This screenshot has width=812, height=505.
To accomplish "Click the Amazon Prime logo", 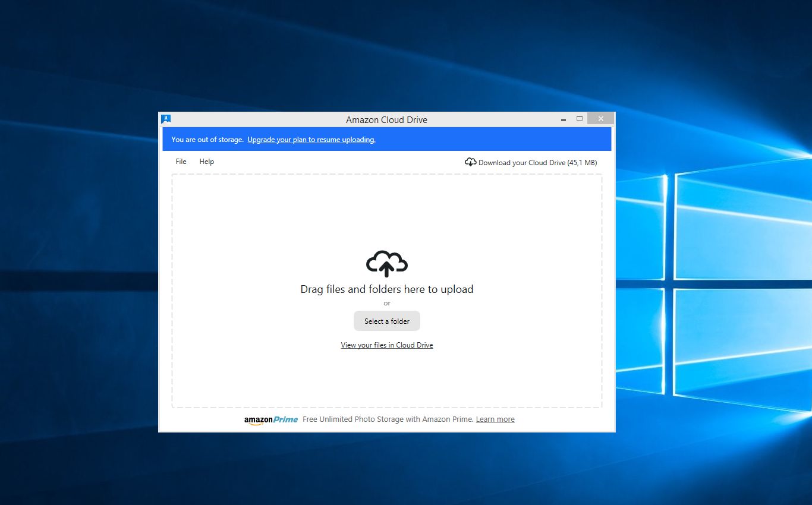I will [x=271, y=419].
